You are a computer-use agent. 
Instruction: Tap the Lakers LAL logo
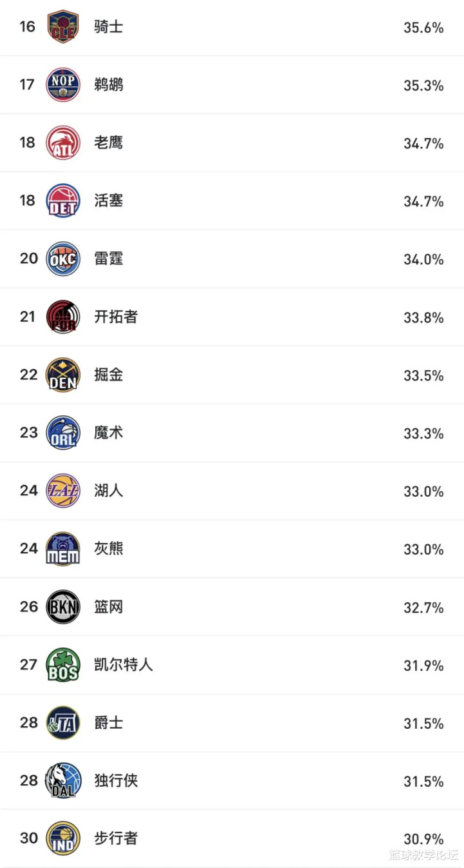click(x=63, y=491)
